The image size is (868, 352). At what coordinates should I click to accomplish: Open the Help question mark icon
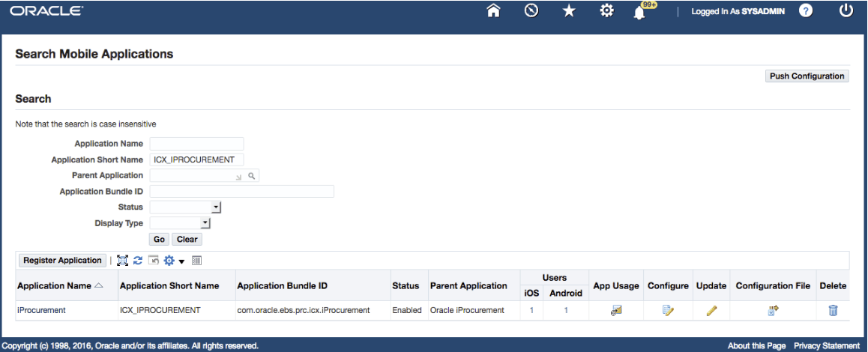click(806, 11)
